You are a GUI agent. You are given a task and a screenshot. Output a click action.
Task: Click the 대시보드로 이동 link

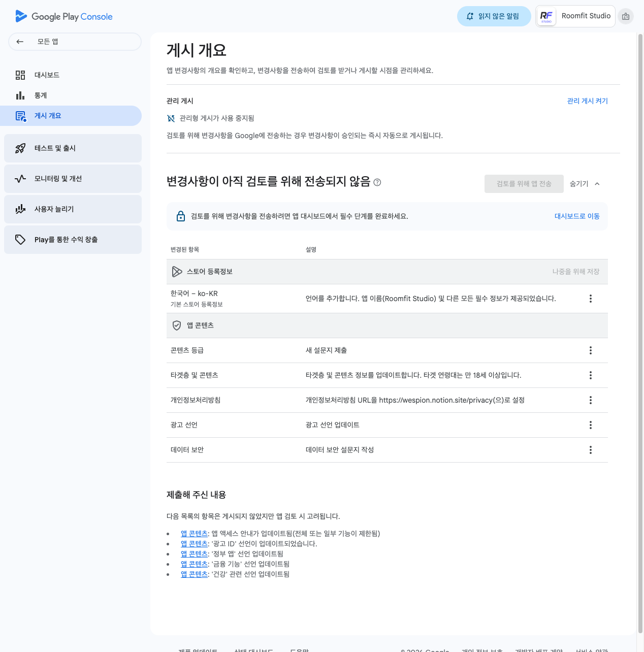[x=577, y=216]
